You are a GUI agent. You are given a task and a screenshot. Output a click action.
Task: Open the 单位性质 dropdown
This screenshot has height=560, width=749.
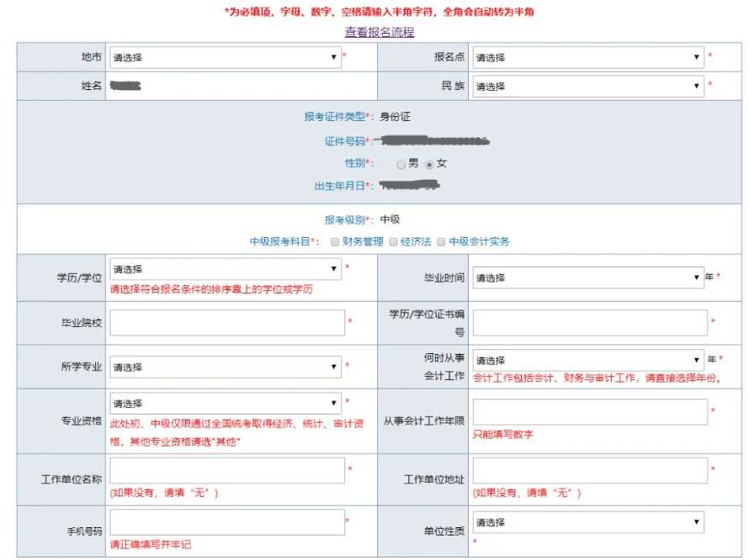(588, 522)
